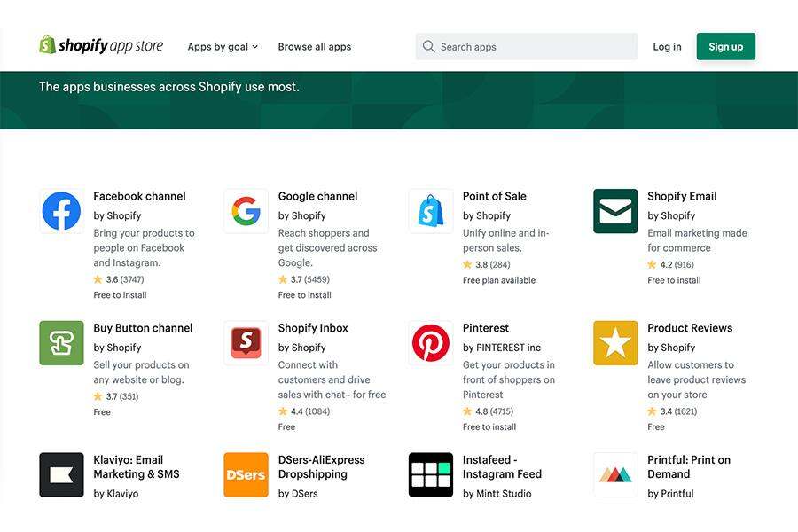The height and width of the screenshot is (532, 798).
Task: Open the Klaviyo flag app icon
Action: (61, 474)
